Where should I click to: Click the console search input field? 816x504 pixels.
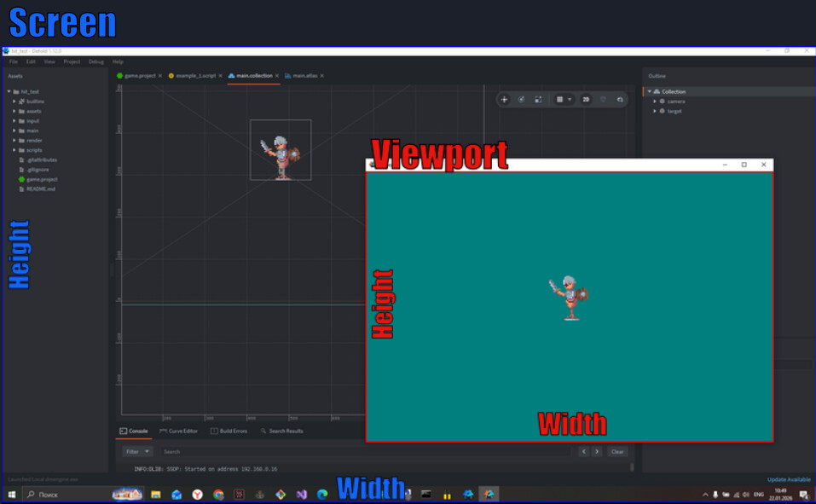tap(358, 451)
